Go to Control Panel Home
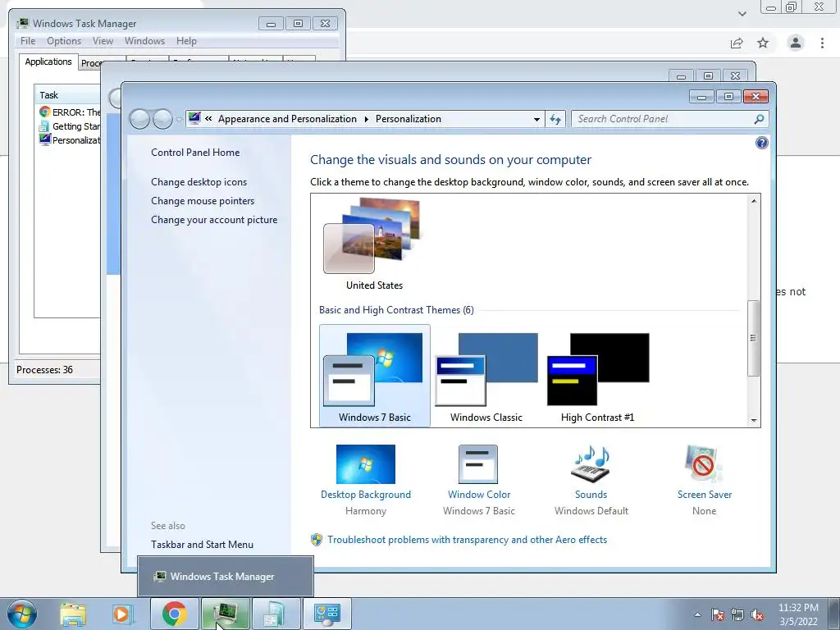Screen dimensions: 840x630 [195, 153]
